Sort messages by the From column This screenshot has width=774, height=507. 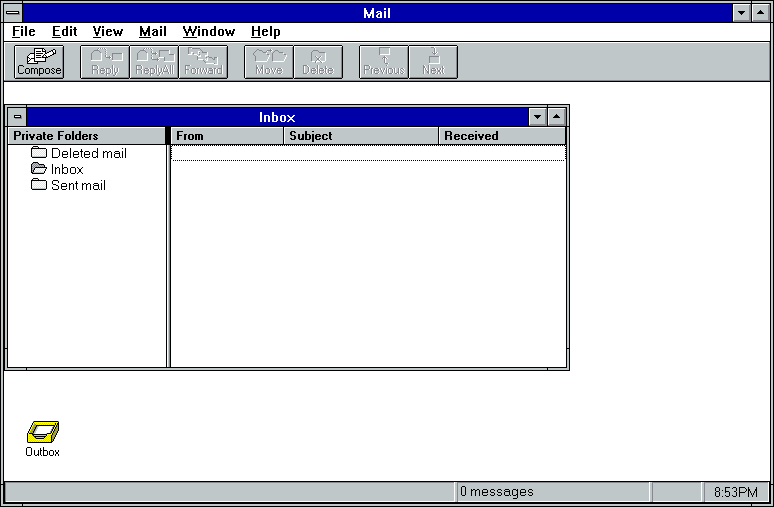pos(227,136)
